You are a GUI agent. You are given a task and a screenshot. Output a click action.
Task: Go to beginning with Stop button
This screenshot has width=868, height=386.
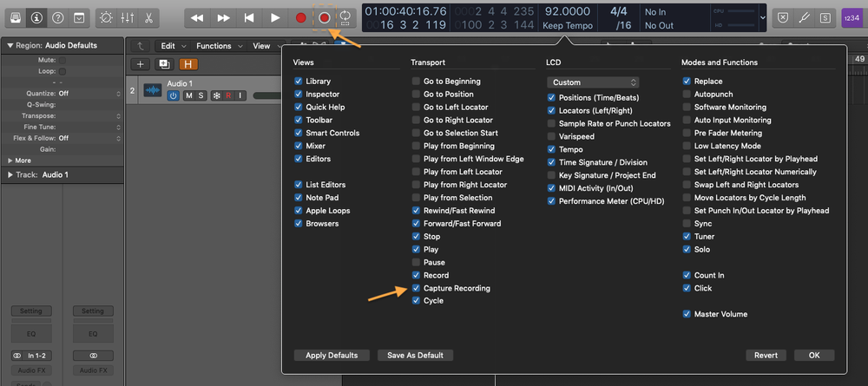pos(249,17)
